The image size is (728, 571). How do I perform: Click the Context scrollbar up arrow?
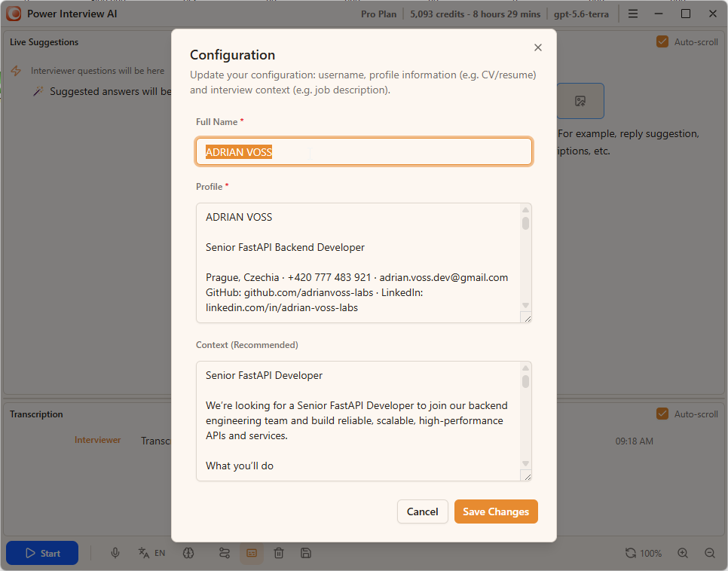[x=525, y=368]
